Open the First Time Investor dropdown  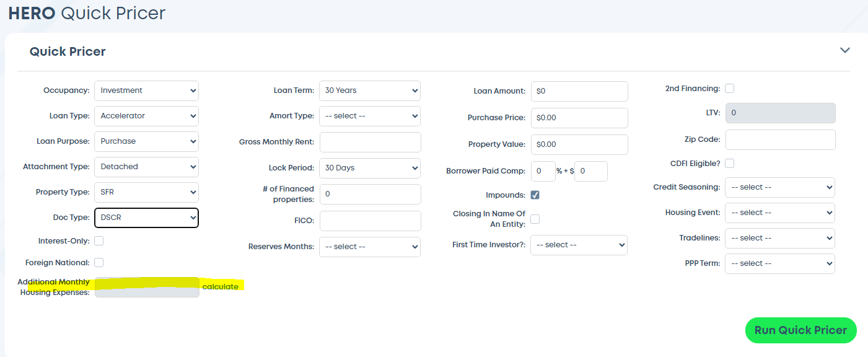click(579, 245)
